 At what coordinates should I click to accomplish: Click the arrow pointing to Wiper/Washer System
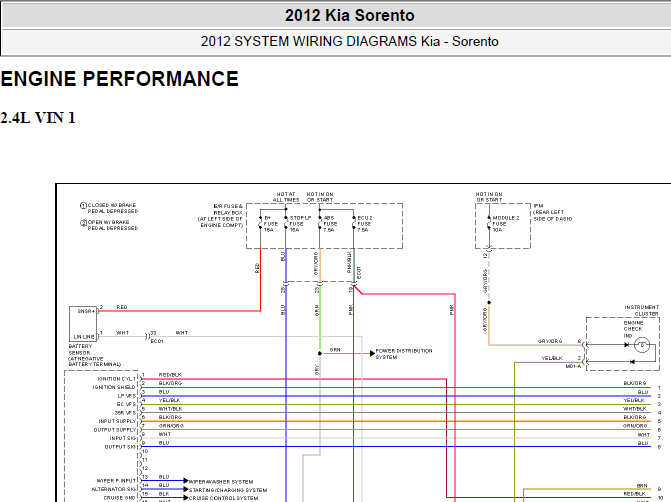pyautogui.click(x=186, y=481)
